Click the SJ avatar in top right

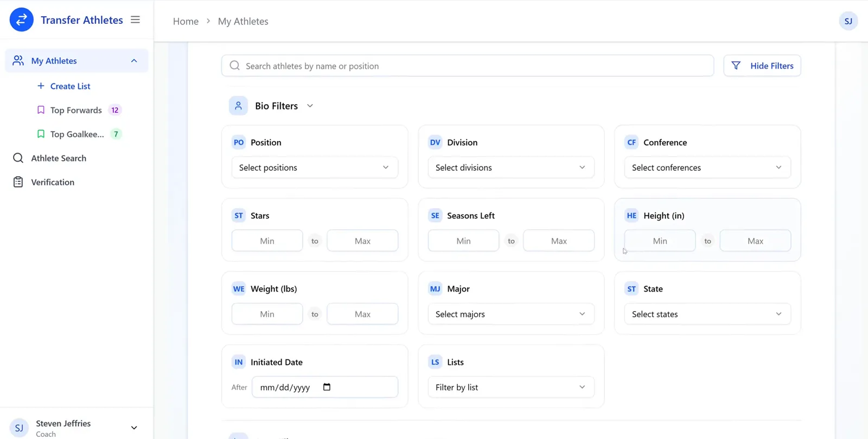pos(848,21)
